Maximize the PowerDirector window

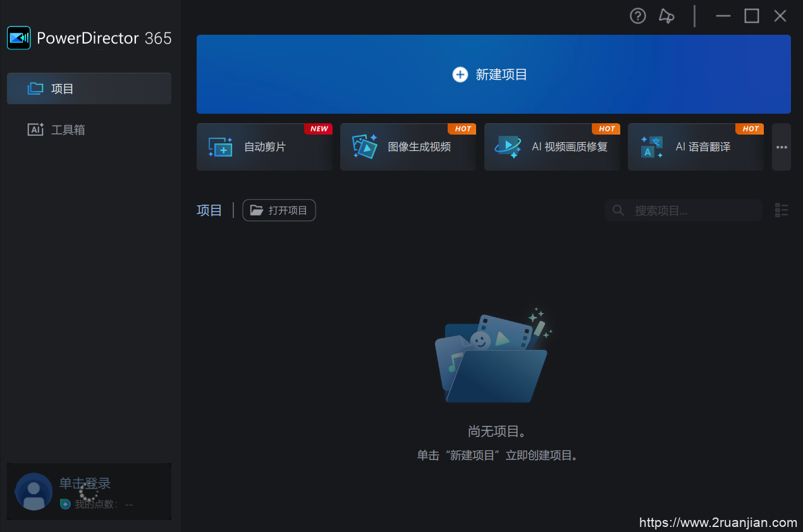point(752,16)
